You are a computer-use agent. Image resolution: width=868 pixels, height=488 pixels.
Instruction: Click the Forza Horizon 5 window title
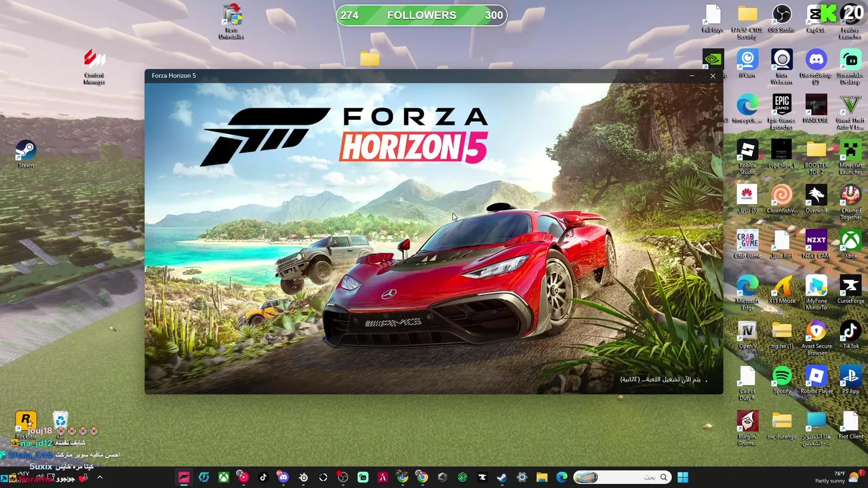click(x=174, y=75)
